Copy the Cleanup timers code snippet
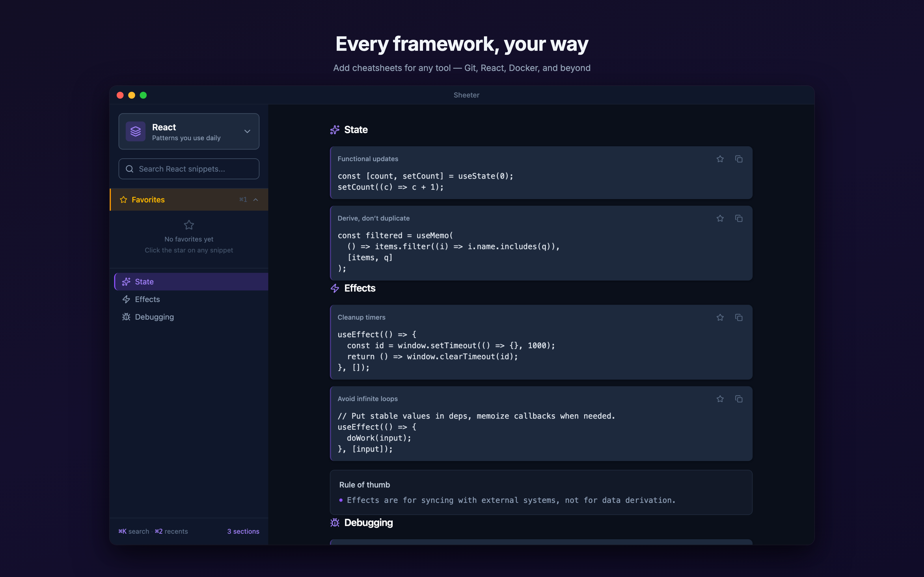The image size is (924, 577). tap(738, 317)
